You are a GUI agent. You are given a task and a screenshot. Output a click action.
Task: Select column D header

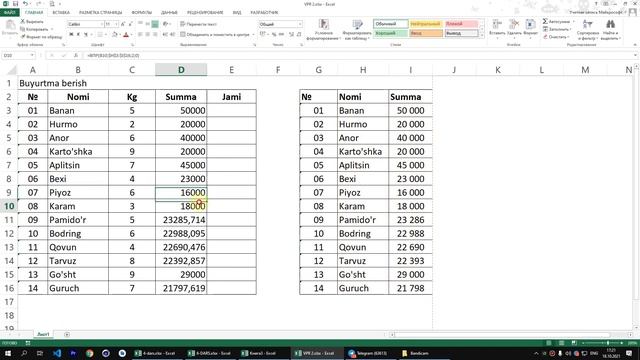pos(181,70)
